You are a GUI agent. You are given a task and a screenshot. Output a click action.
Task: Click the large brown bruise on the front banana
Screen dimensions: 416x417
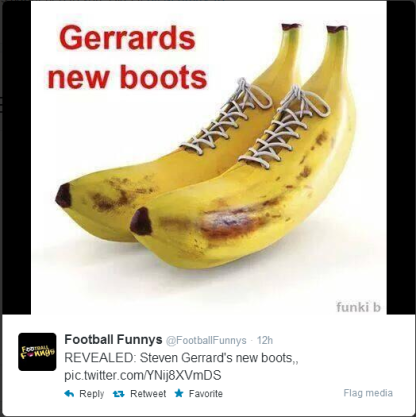coord(233,221)
